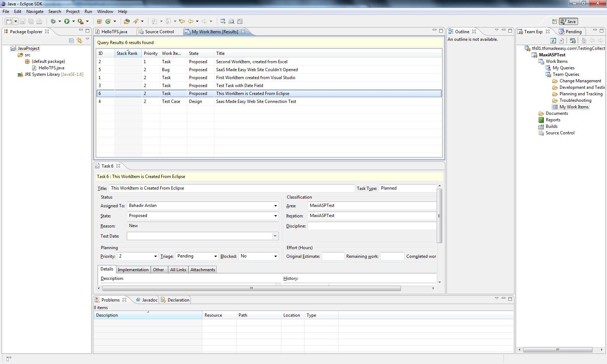Click the Previous Annotation icon
The image size is (607, 364).
(168, 21)
